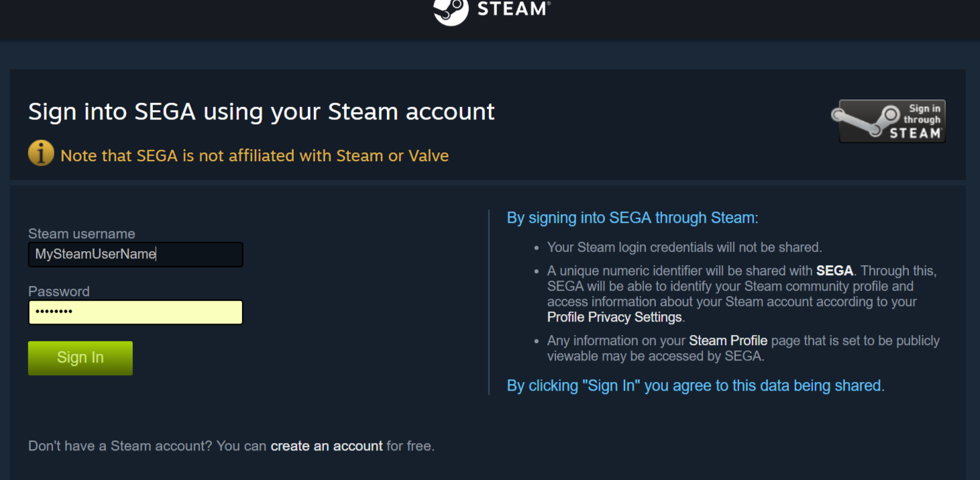Click the 'Sign in through STEAM' badge

(888, 121)
